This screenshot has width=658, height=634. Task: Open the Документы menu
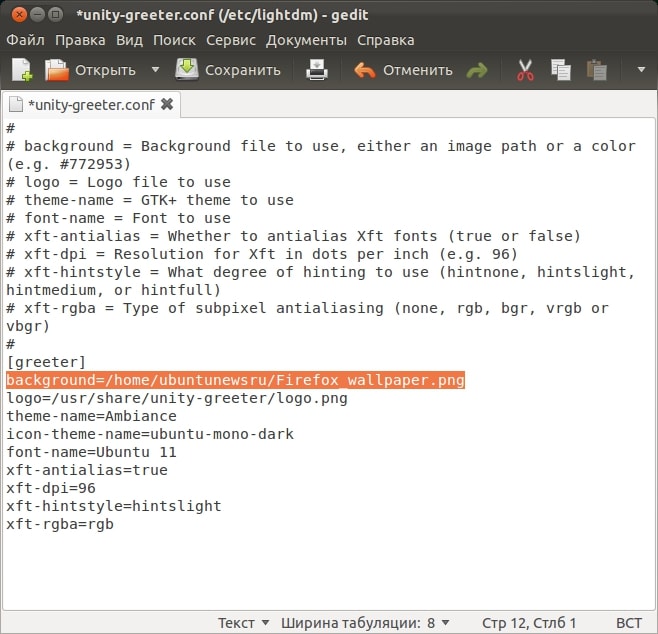point(306,40)
